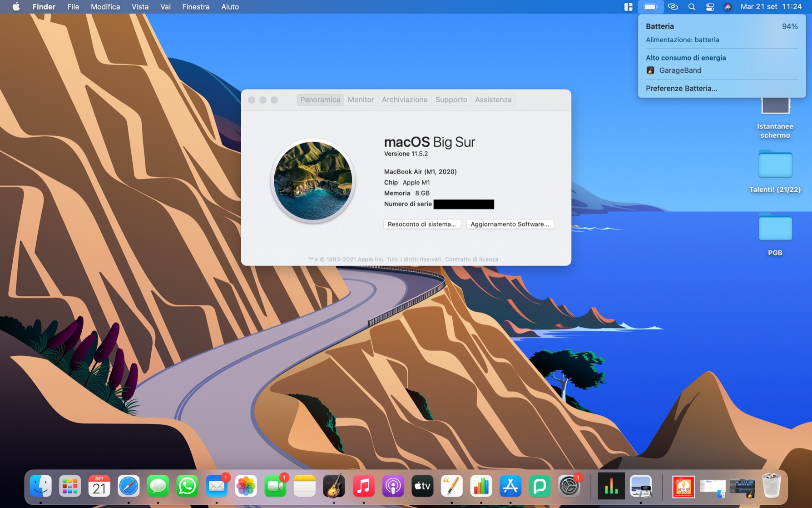This screenshot has height=508, width=812.
Task: Open Messages app in Dock
Action: 158,486
